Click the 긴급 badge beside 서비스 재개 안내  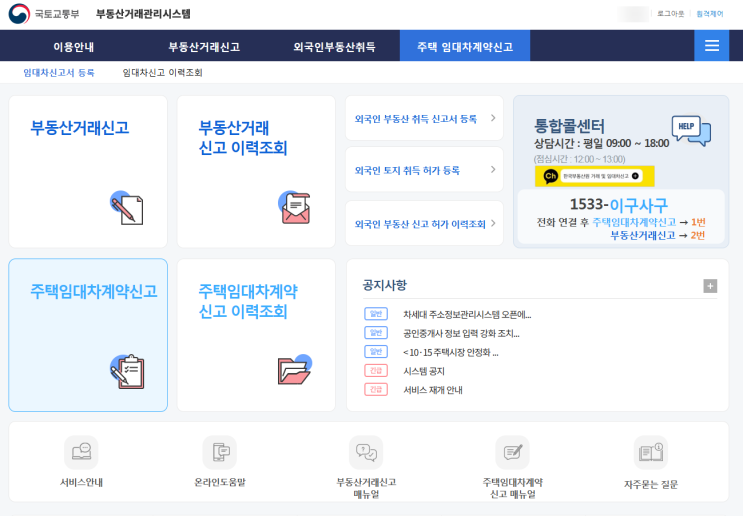[x=376, y=389]
